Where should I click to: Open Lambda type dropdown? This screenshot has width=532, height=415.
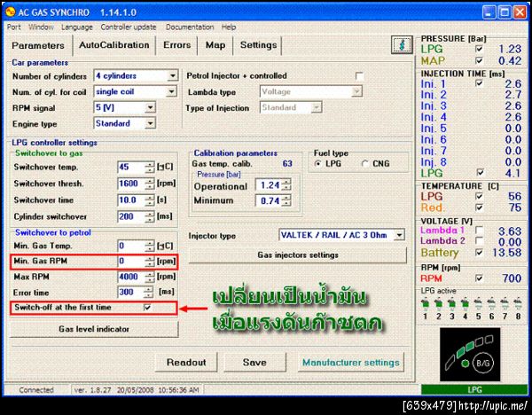356,91
